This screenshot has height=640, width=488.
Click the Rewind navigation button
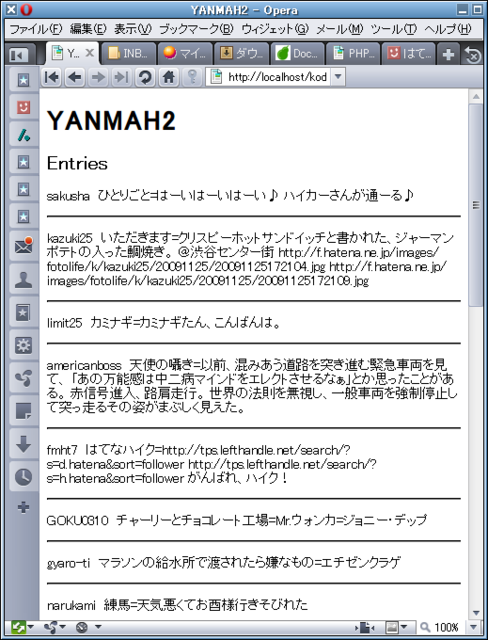pos(51,77)
